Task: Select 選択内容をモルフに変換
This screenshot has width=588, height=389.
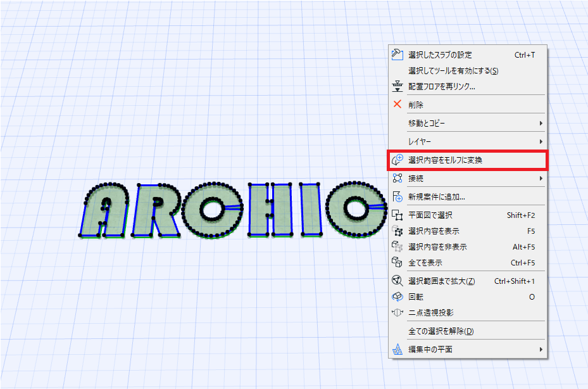Action: [467, 160]
